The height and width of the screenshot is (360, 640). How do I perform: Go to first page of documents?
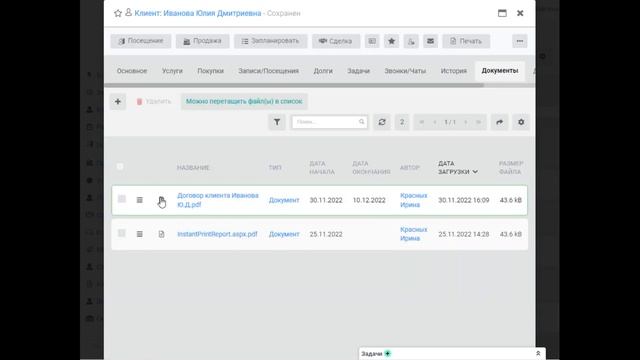[422, 122]
